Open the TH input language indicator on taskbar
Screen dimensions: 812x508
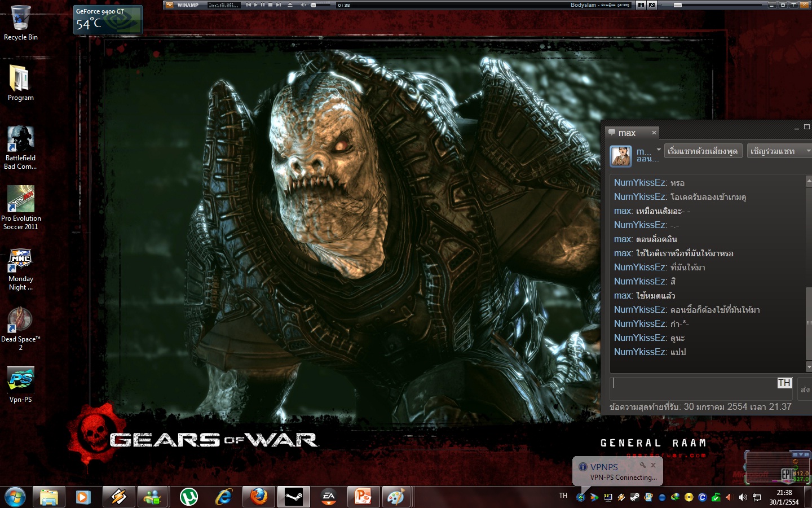coord(563,496)
